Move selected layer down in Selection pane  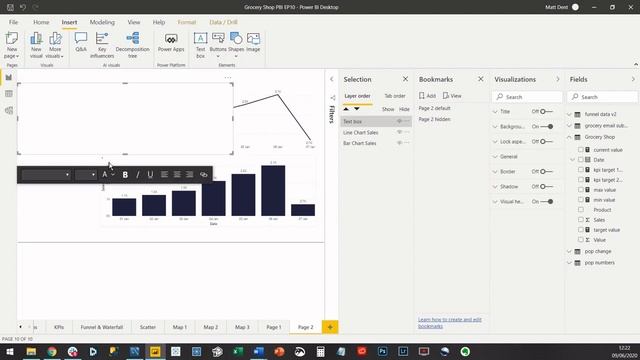(357, 109)
